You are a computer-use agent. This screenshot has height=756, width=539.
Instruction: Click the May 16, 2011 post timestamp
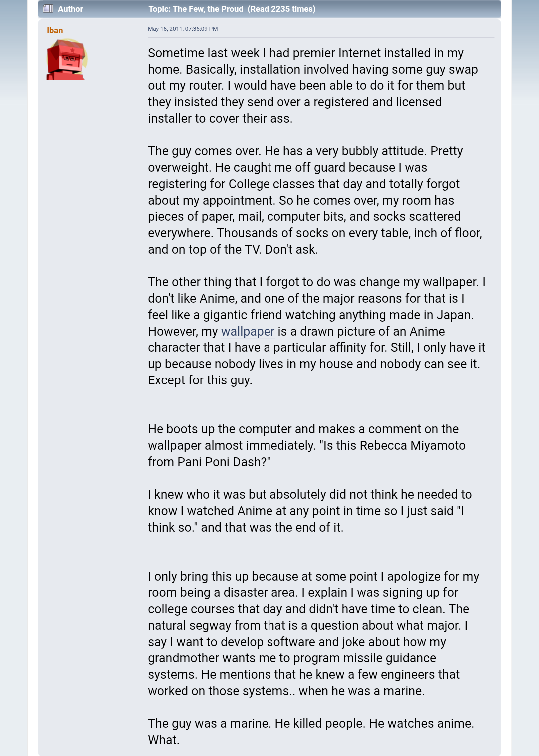[x=183, y=29]
